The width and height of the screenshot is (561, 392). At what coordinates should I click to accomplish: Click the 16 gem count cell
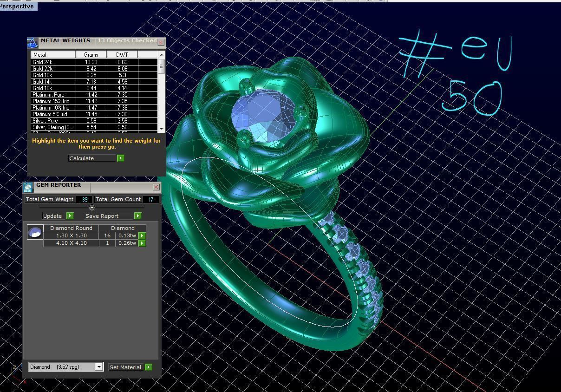[x=107, y=235]
